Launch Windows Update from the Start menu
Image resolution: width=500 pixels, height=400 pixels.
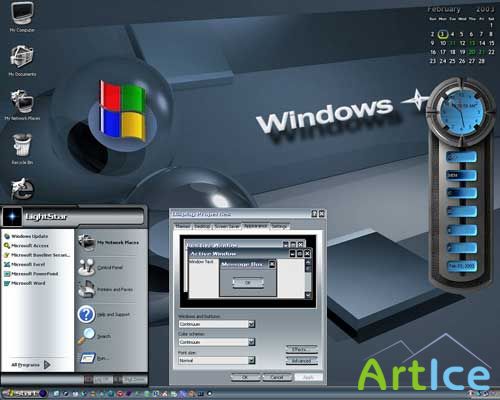click(x=26, y=236)
